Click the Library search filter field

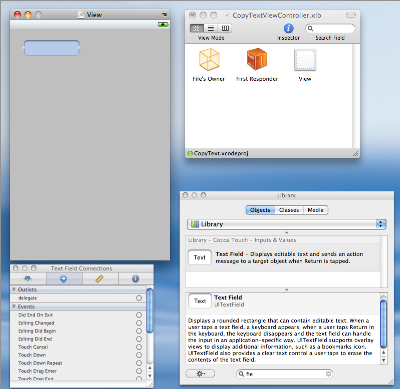coord(284,374)
